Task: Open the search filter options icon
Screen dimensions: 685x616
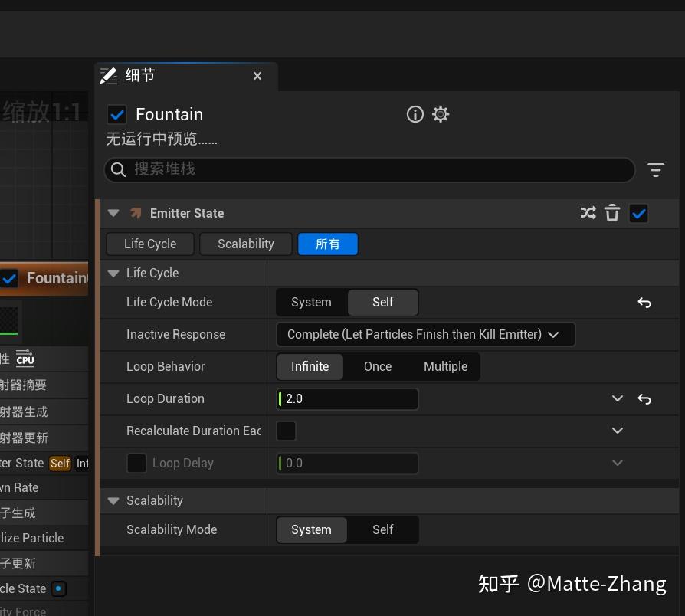Action: [655, 169]
